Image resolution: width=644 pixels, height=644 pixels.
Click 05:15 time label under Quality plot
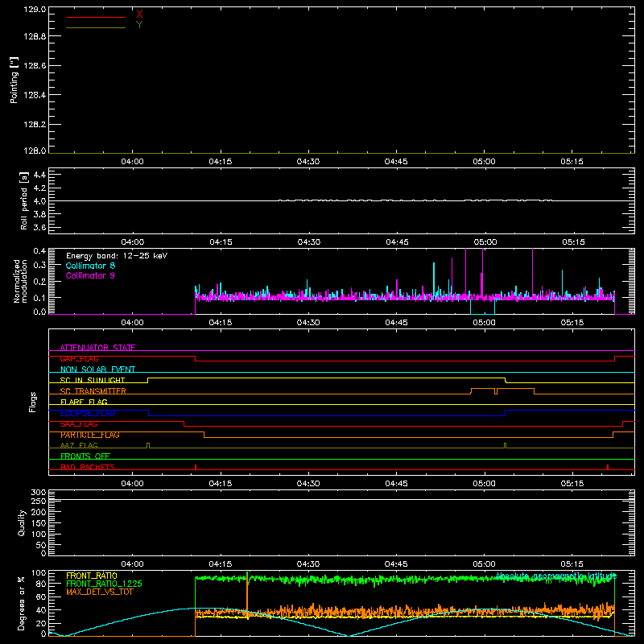tap(572, 564)
